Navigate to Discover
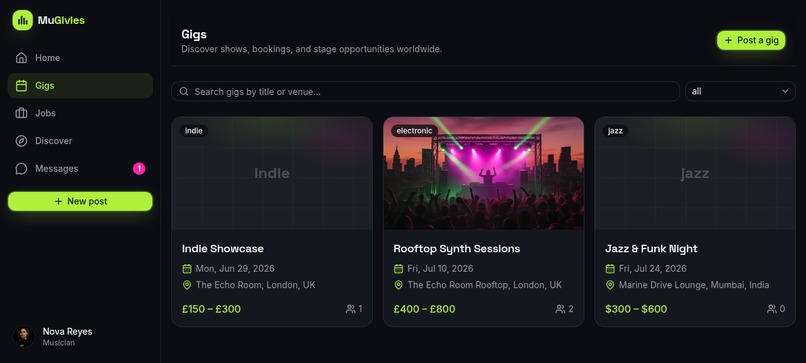The width and height of the screenshot is (806, 363). pyautogui.click(x=80, y=141)
